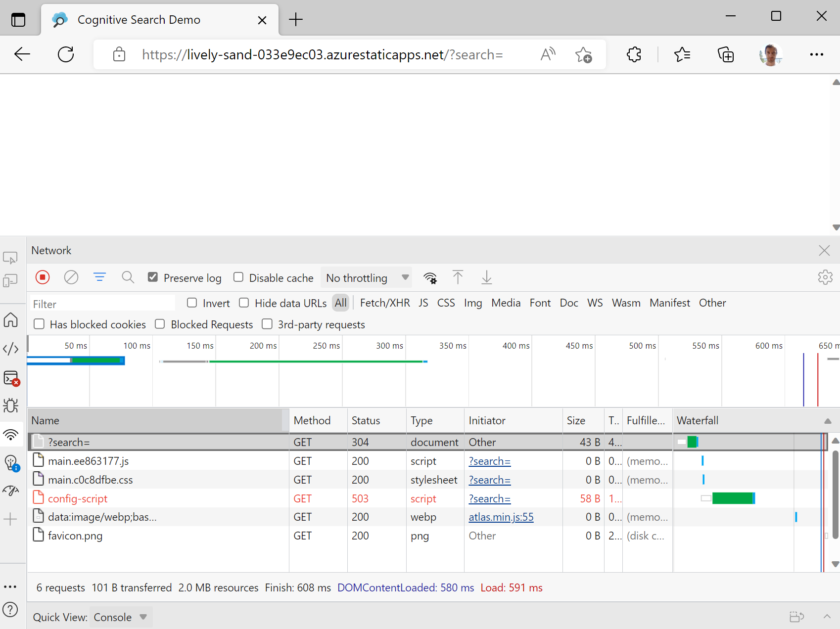Switch to the Fetch/XHR filter tab
840x629 pixels.
385,303
